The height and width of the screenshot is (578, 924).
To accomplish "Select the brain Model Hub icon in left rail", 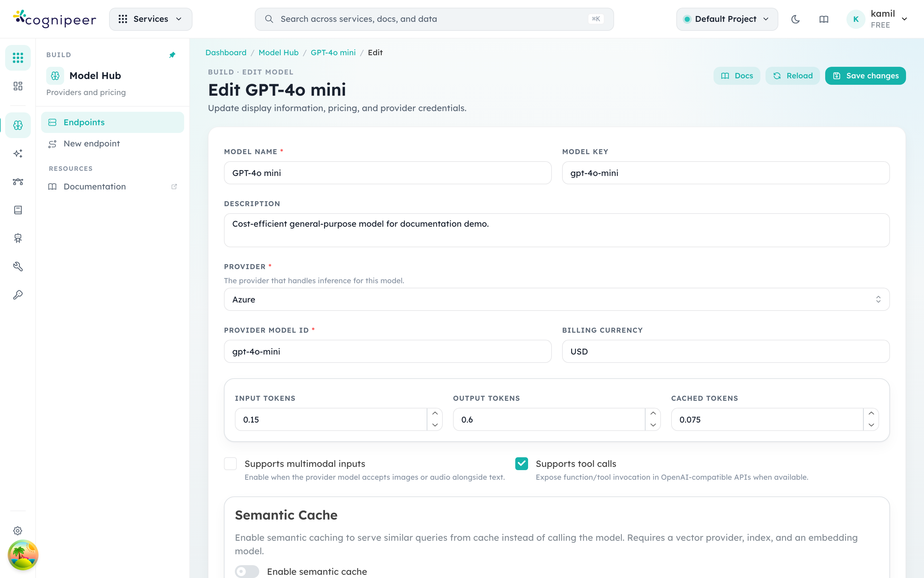I will (18, 125).
